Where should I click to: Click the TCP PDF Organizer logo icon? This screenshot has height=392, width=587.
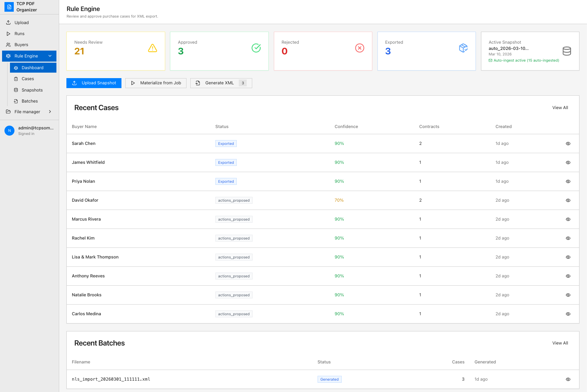(9, 7)
